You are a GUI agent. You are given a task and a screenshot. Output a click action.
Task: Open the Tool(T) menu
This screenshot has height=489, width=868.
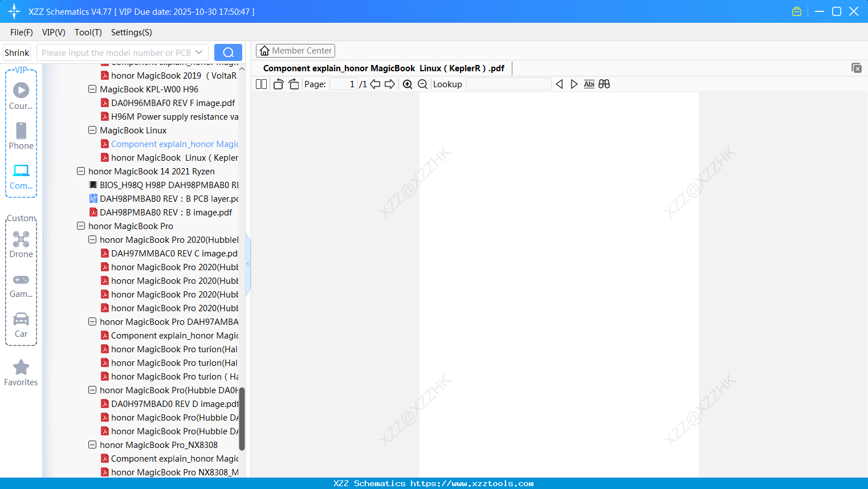tap(88, 32)
